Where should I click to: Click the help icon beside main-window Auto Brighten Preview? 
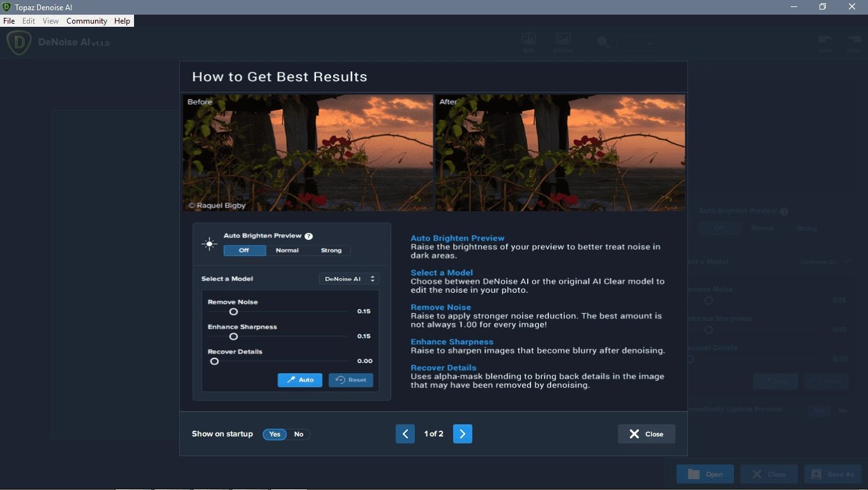pos(784,211)
